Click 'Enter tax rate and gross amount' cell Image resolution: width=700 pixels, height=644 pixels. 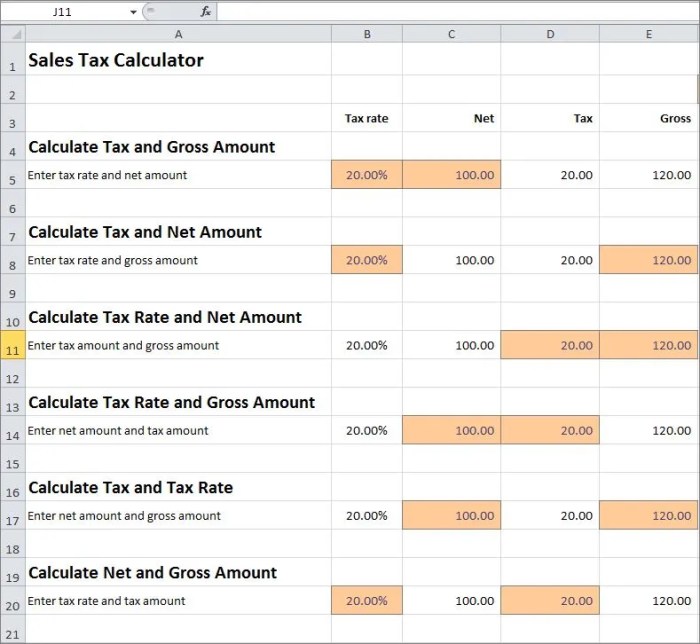(179, 260)
